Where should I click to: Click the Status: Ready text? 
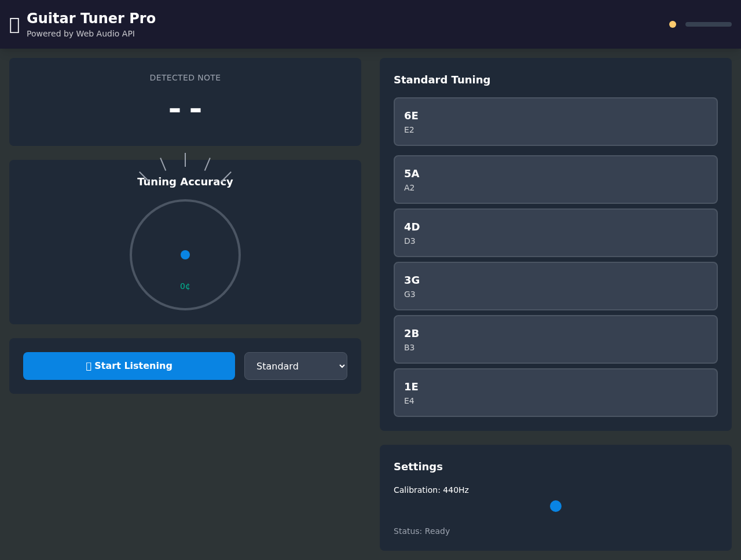pyautogui.click(x=421, y=531)
